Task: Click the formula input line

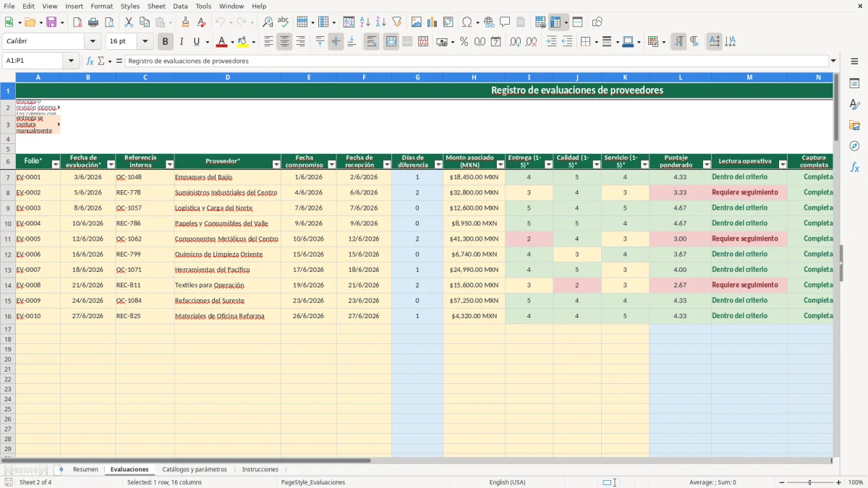Action: click(477, 61)
